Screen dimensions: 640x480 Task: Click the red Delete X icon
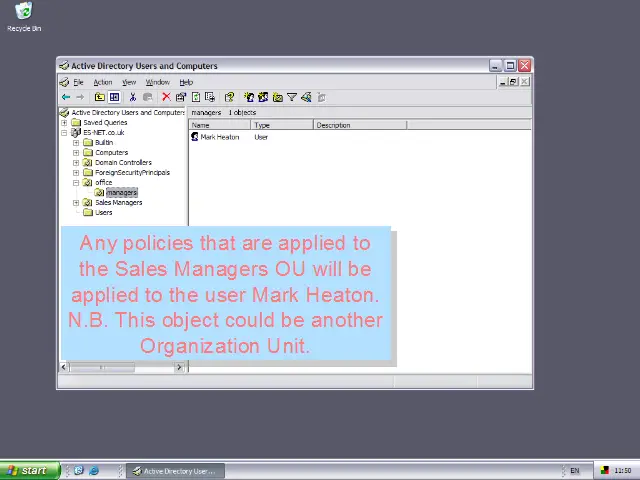pyautogui.click(x=166, y=97)
